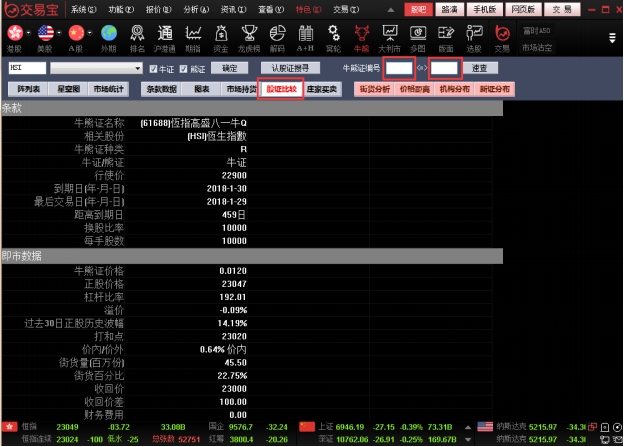Image resolution: width=624 pixels, height=447 pixels.
Task: Click the 大利市 presentation icon
Action: pyautogui.click(x=390, y=34)
